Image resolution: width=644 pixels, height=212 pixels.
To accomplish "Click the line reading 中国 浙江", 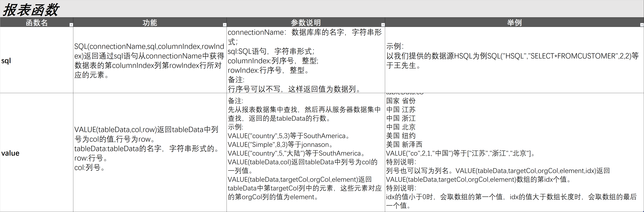I will [401, 118].
